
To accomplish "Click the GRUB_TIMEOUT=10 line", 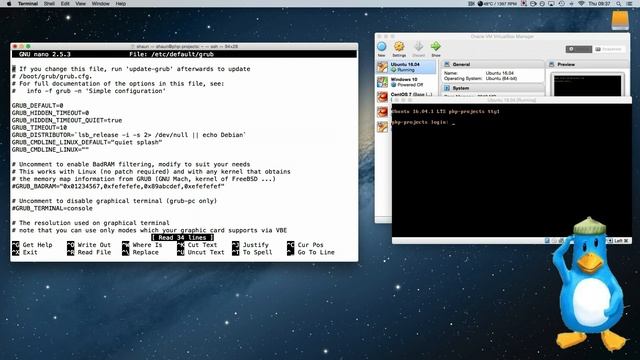I will tap(39, 128).
